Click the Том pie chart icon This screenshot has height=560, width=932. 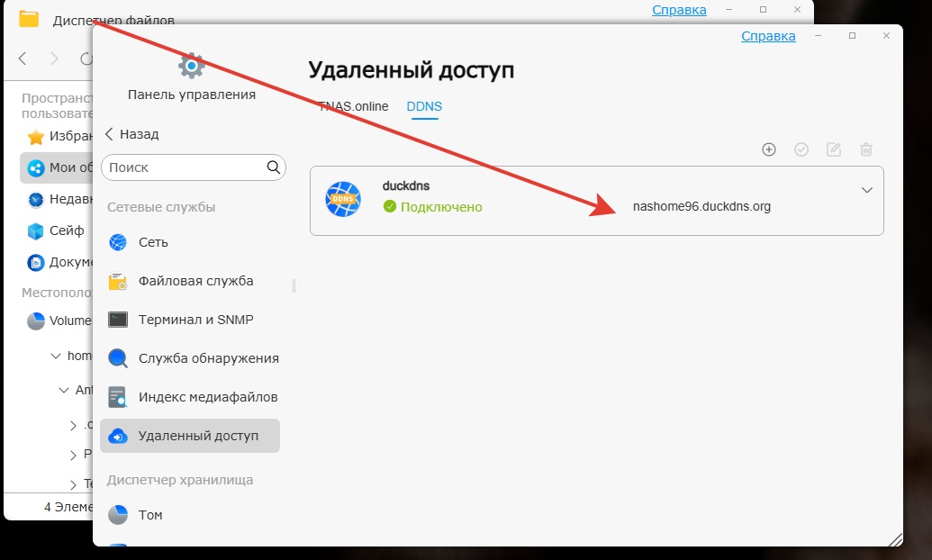click(118, 515)
